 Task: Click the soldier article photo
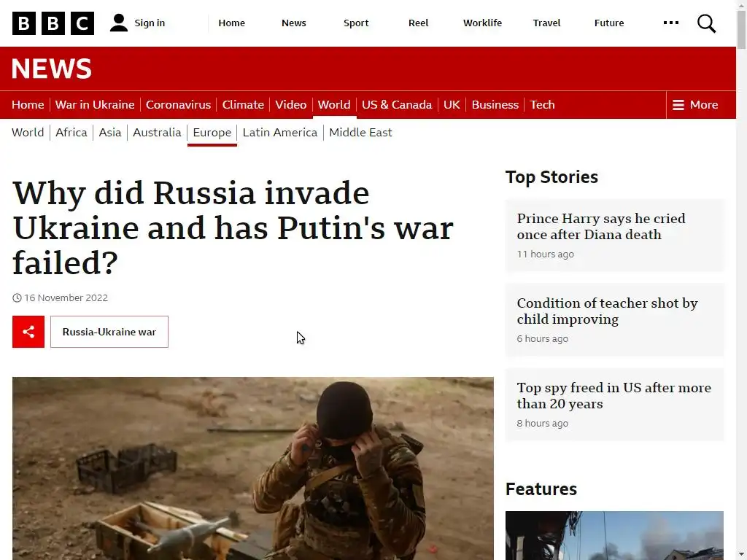[253, 469]
